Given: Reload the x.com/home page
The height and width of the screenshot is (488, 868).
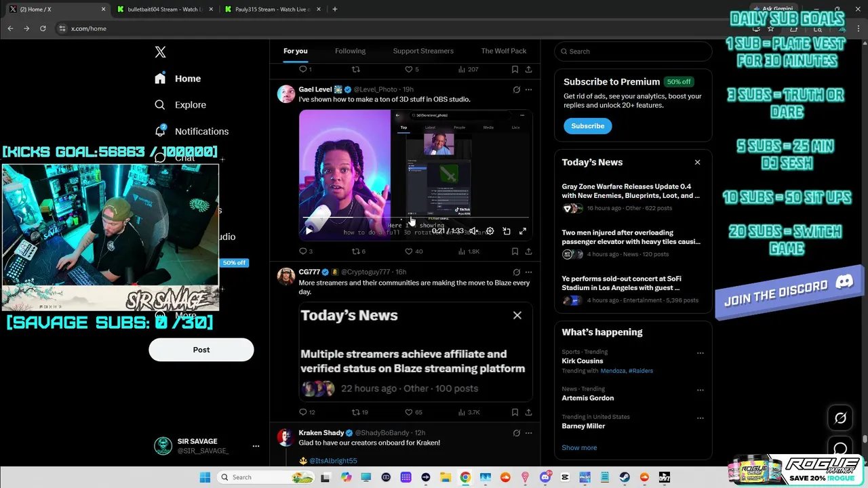Looking at the screenshot, I should (43, 28).
